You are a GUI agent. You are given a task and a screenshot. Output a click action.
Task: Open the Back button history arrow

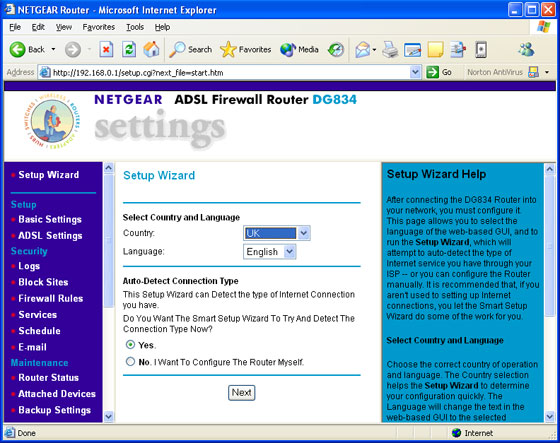coord(53,49)
